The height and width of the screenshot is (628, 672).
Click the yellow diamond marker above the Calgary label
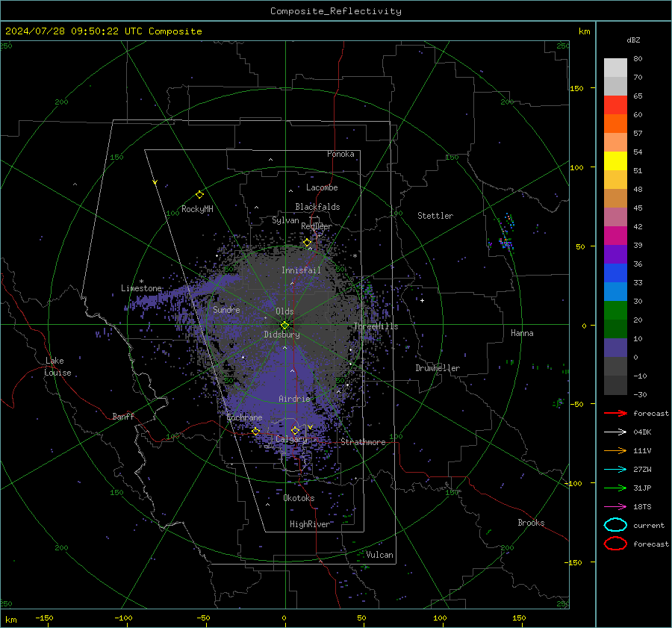click(x=295, y=430)
